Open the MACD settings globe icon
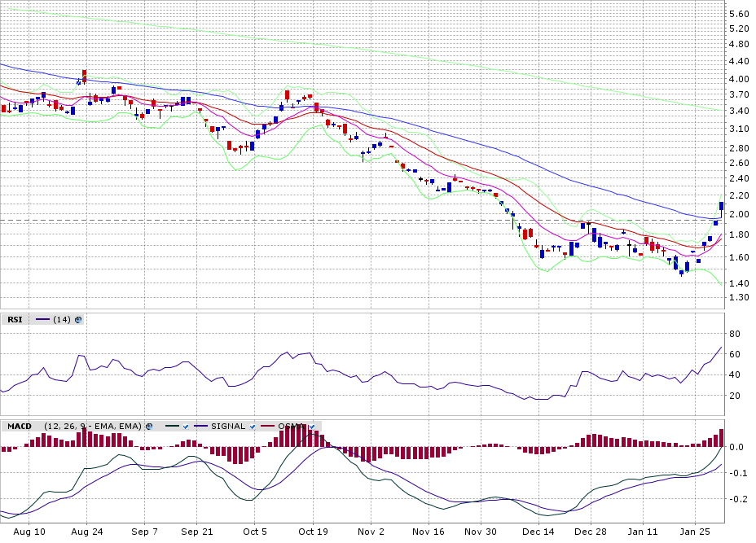The image size is (756, 543). tap(149, 426)
